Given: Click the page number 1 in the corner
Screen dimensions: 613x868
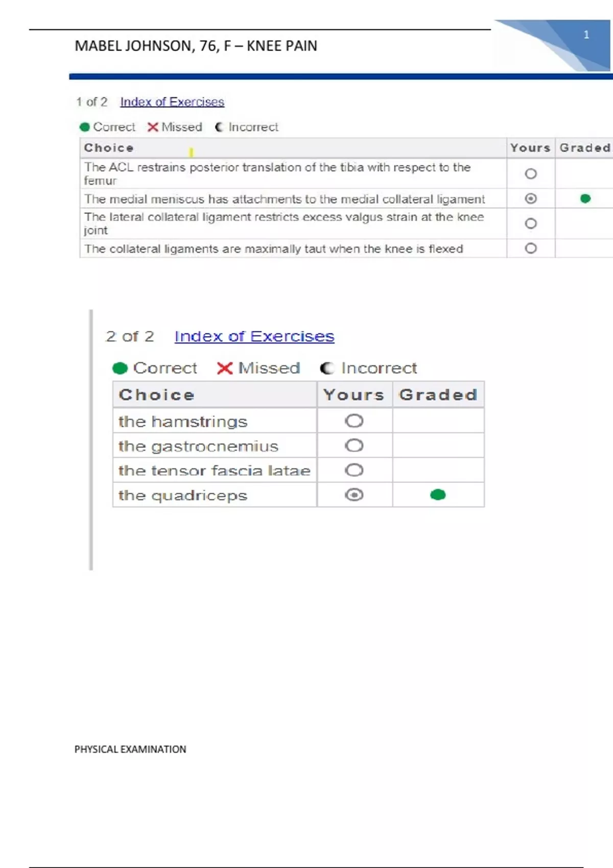Looking at the screenshot, I should tap(586, 35).
